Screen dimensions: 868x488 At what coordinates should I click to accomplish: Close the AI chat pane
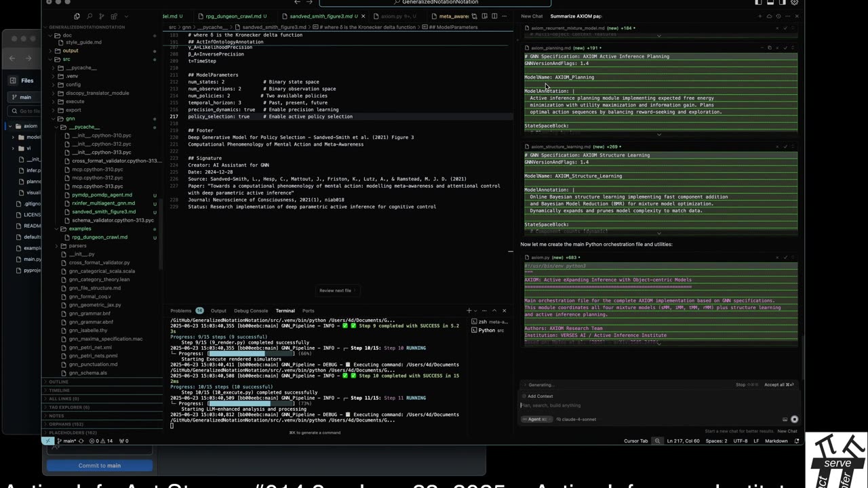pos(797,16)
